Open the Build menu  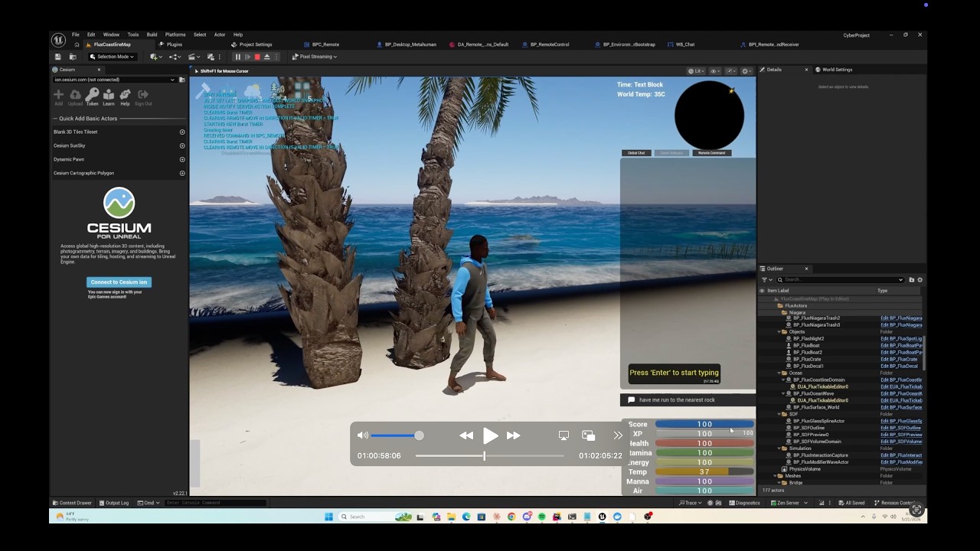pyautogui.click(x=152, y=34)
